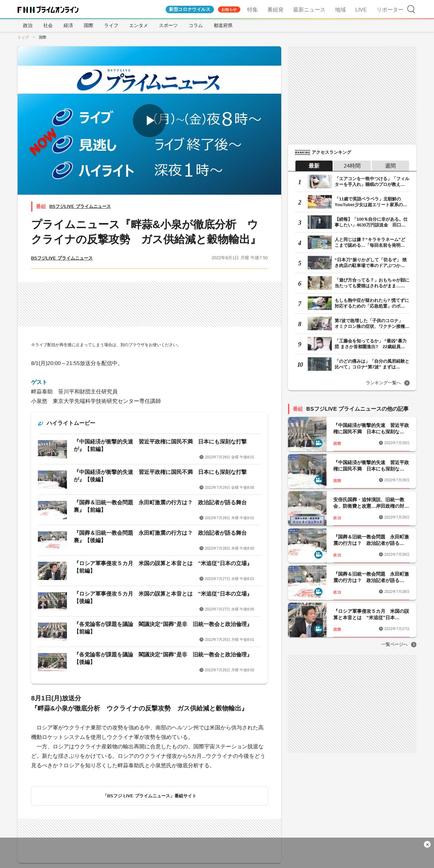Go to ライフ category
The image size is (434, 868).
pyautogui.click(x=111, y=25)
